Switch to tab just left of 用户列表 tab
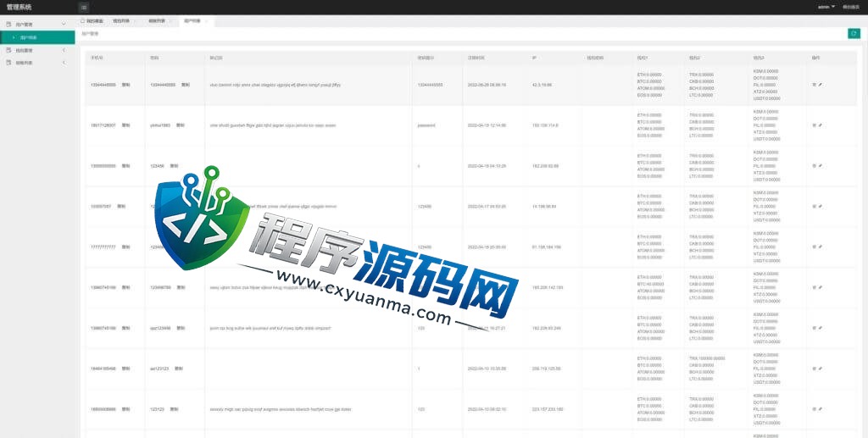 [157, 21]
